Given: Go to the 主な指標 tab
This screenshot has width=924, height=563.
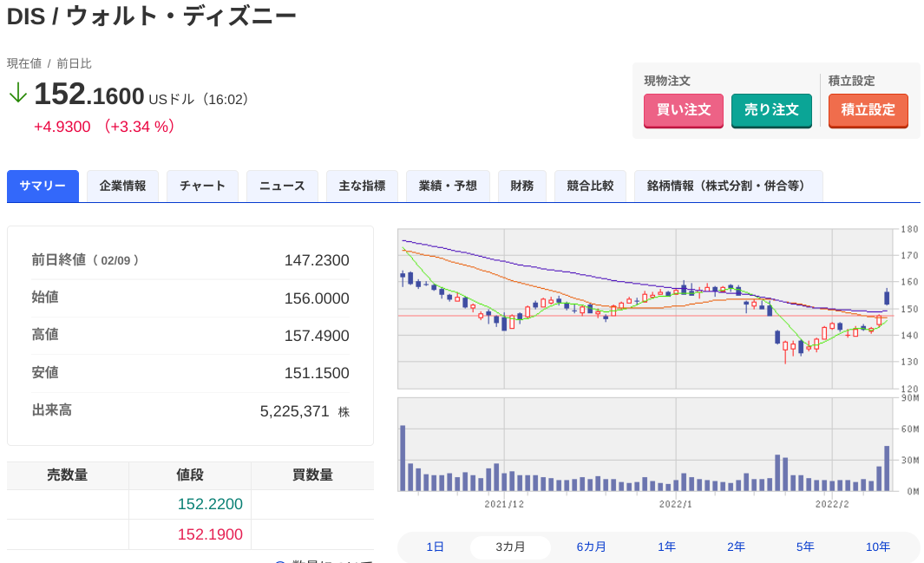Looking at the screenshot, I should pos(363,187).
